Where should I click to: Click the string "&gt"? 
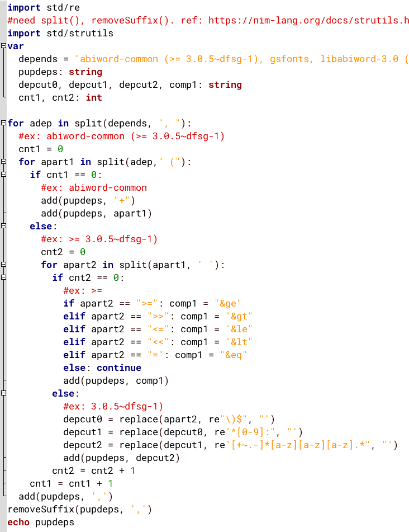239,316
